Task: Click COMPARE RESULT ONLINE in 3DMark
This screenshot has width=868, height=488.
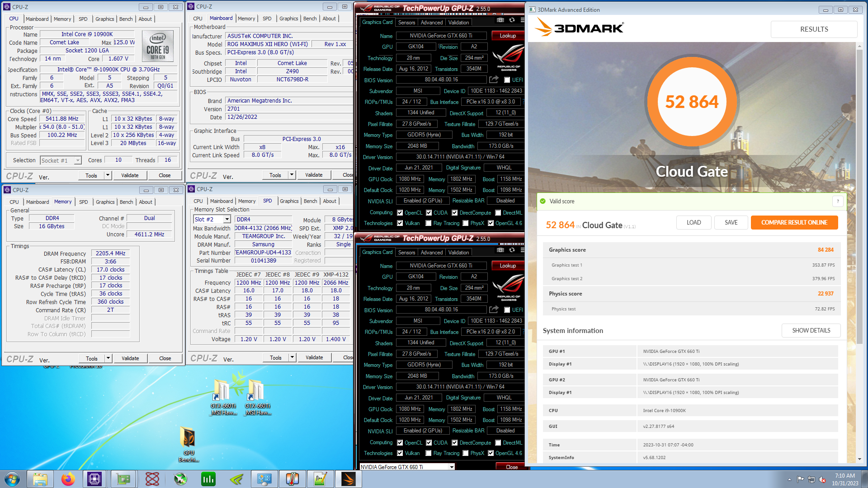Action: click(794, 222)
